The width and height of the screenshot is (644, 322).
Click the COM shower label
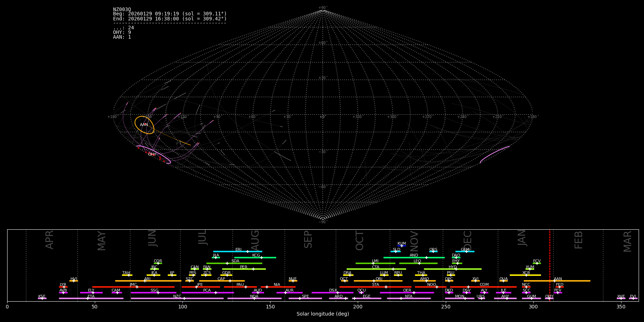click(x=484, y=285)
